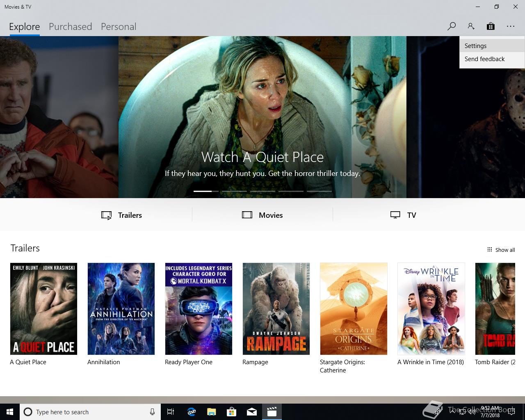Click 'A Quiet Place' title text
Screen dimensions: 525x420
point(28,362)
